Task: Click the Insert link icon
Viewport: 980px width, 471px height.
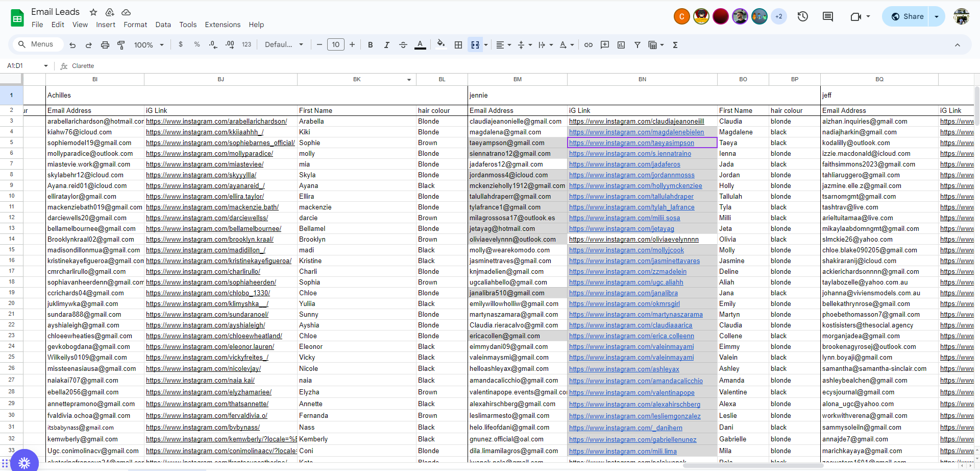Action: tap(589, 45)
